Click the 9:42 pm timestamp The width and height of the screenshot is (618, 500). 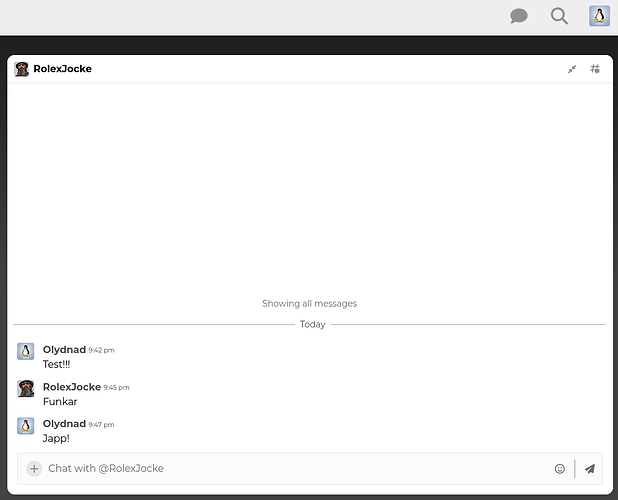pos(101,350)
